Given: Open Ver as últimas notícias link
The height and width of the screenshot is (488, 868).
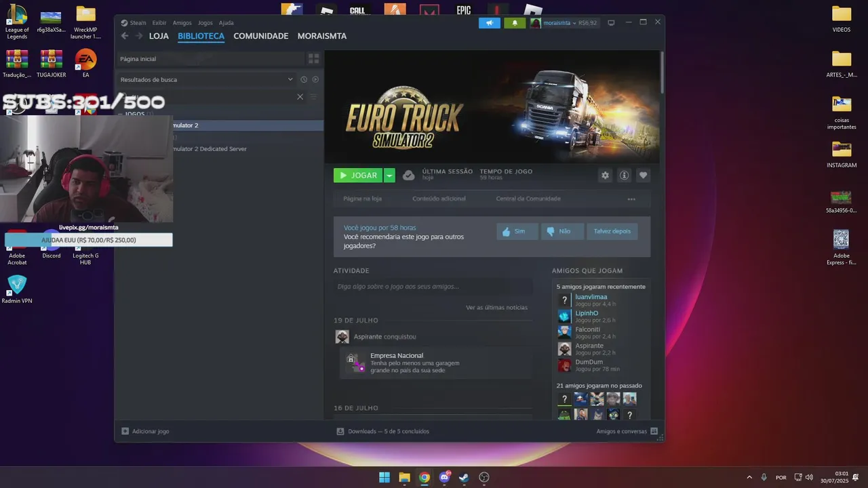Looking at the screenshot, I should [x=496, y=308].
